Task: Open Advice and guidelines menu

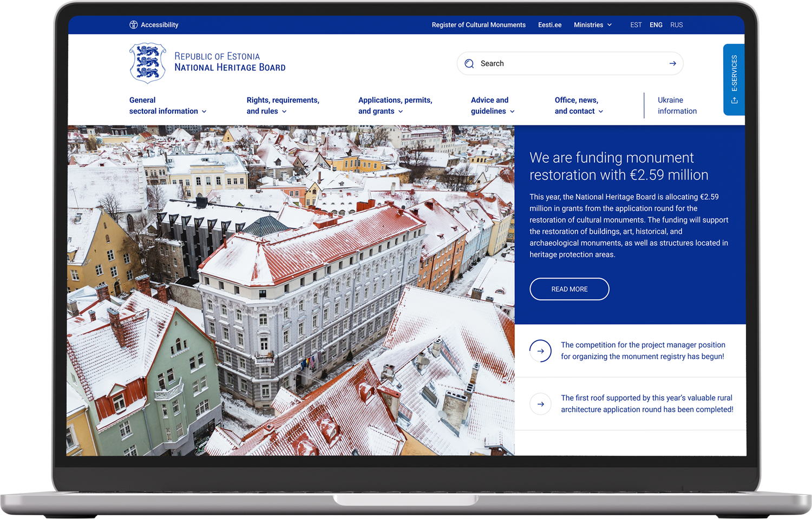Action: [492, 106]
